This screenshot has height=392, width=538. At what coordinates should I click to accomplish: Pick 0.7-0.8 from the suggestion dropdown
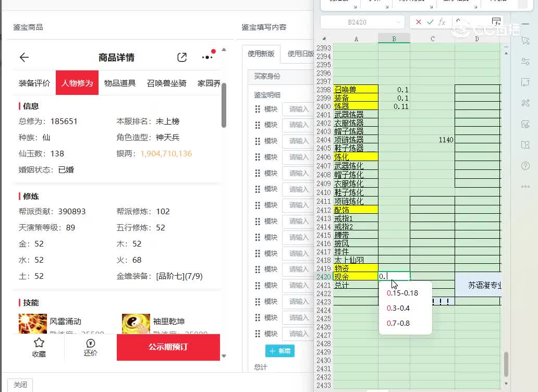398,323
